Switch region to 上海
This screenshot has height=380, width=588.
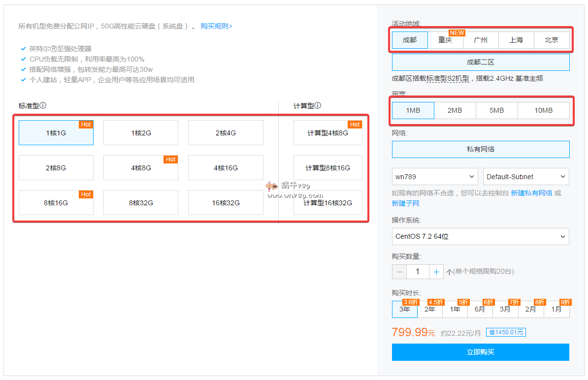(x=516, y=40)
